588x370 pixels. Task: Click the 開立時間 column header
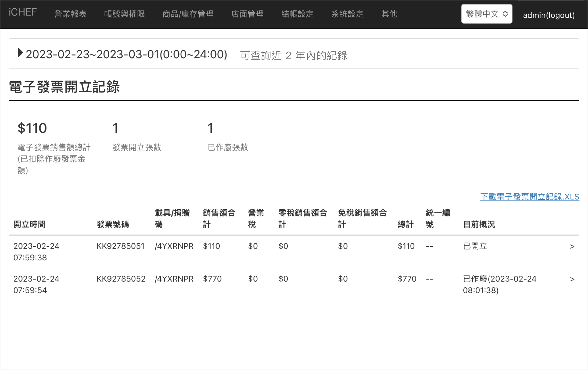(x=29, y=224)
